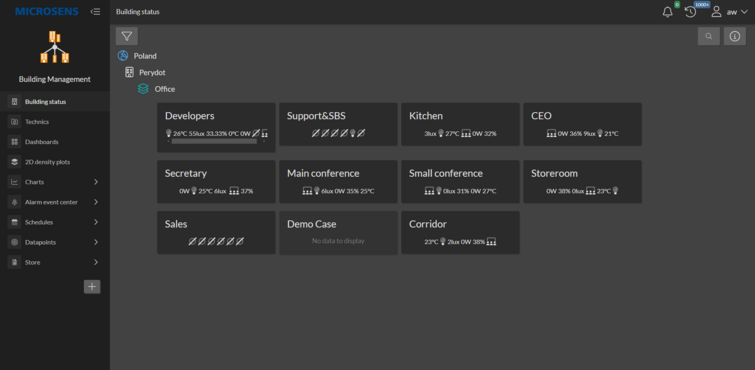Open the history clock icon
Screen dimensions: 755x370
tap(690, 12)
